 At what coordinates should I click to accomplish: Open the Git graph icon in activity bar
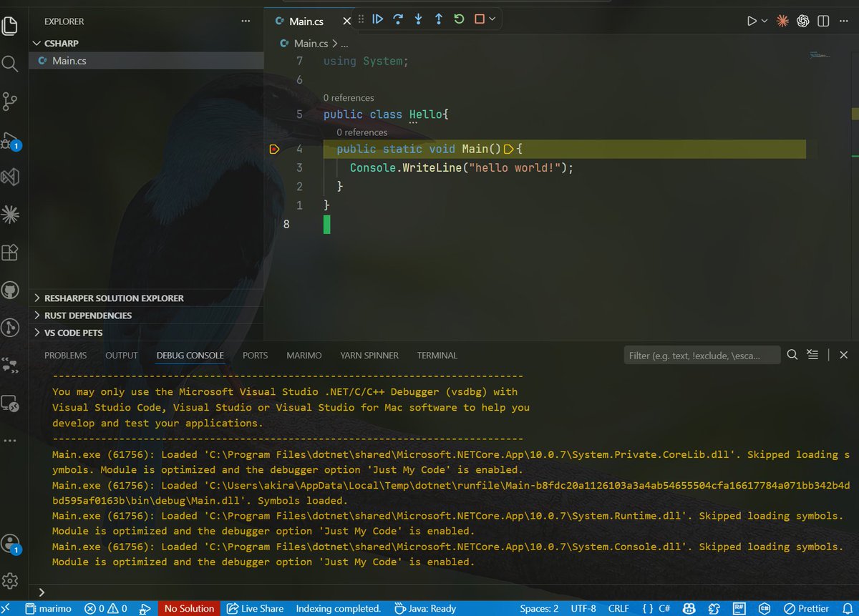[9, 328]
